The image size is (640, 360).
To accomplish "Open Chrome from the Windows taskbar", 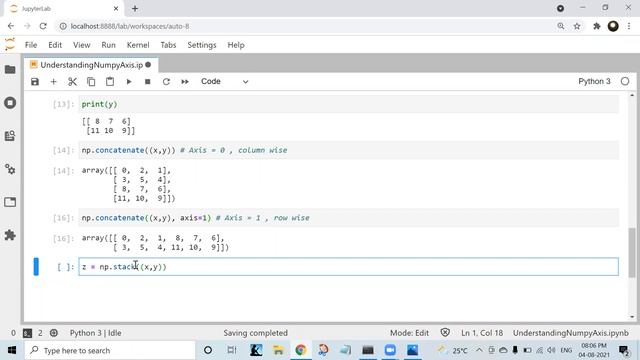I will 301,350.
